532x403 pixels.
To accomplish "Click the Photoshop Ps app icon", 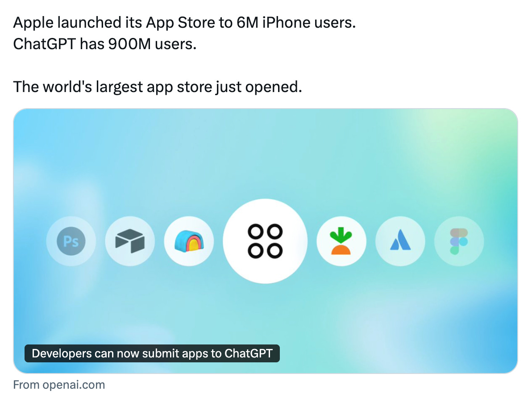I will click(71, 241).
